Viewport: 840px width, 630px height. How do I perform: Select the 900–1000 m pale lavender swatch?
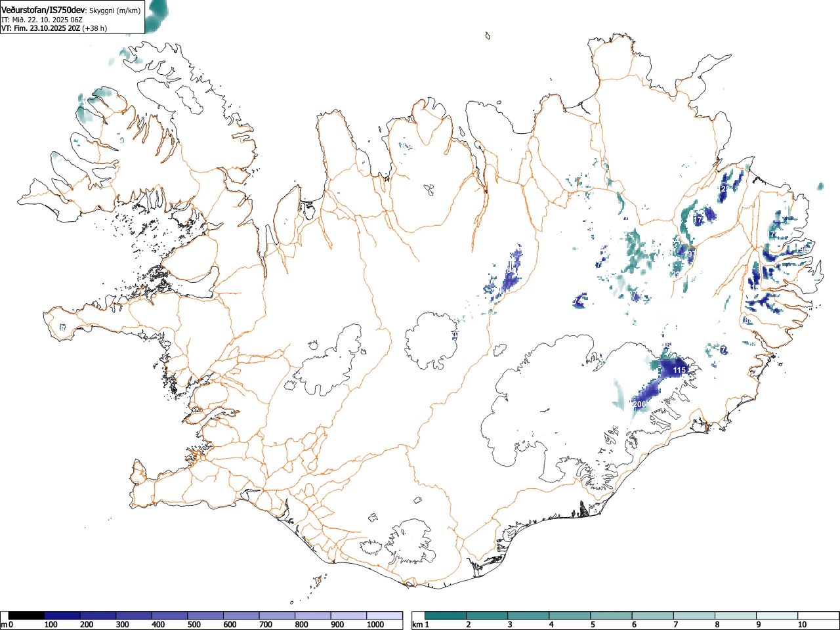[348, 616]
